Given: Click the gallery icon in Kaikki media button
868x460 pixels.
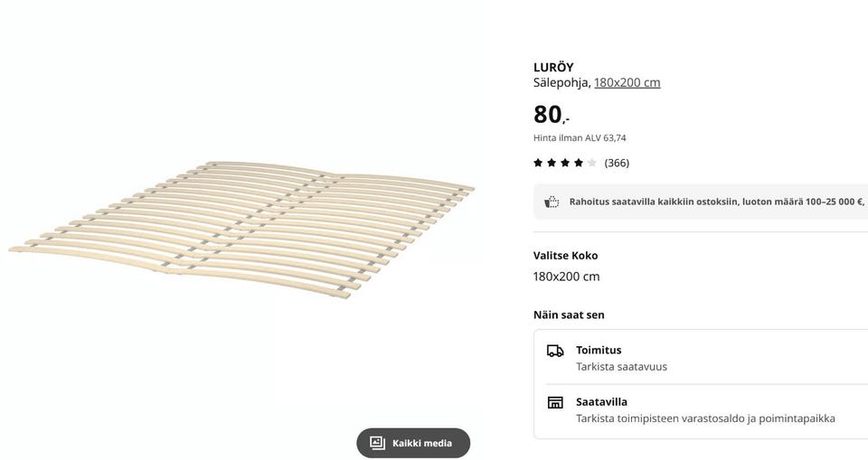Looking at the screenshot, I should 377,443.
